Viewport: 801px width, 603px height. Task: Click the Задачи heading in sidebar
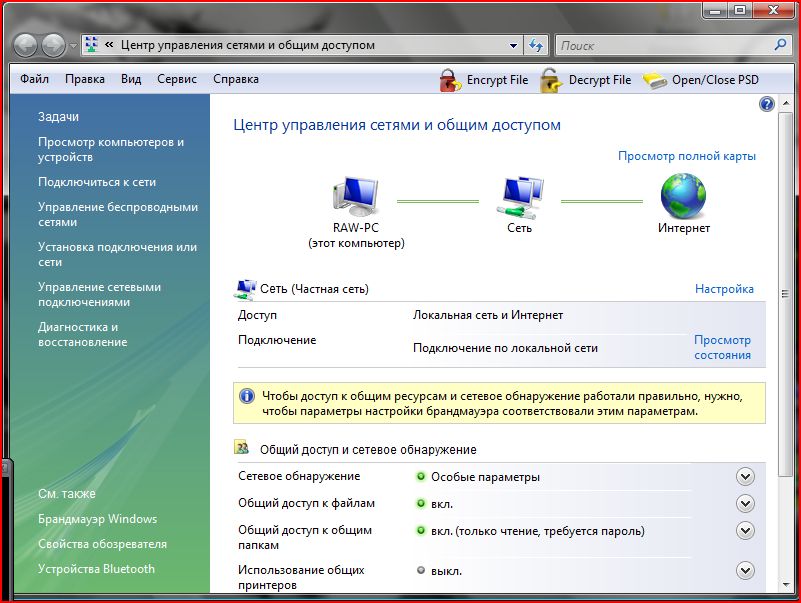(58, 117)
